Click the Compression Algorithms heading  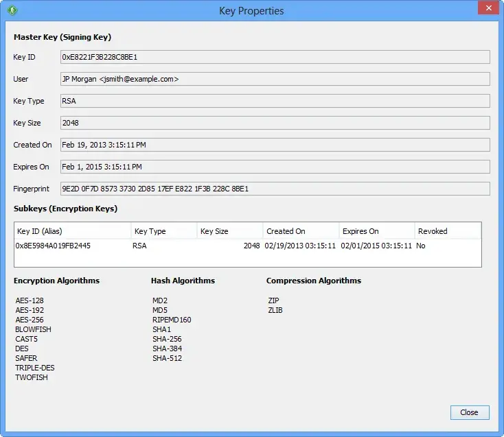pos(314,281)
